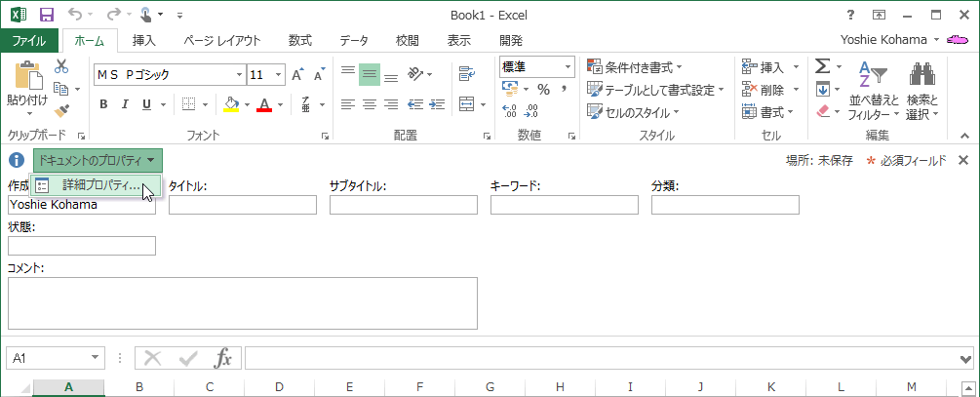Switch to the 挿入 ribbon tab
This screenshot has width=980, height=397.
(143, 40)
